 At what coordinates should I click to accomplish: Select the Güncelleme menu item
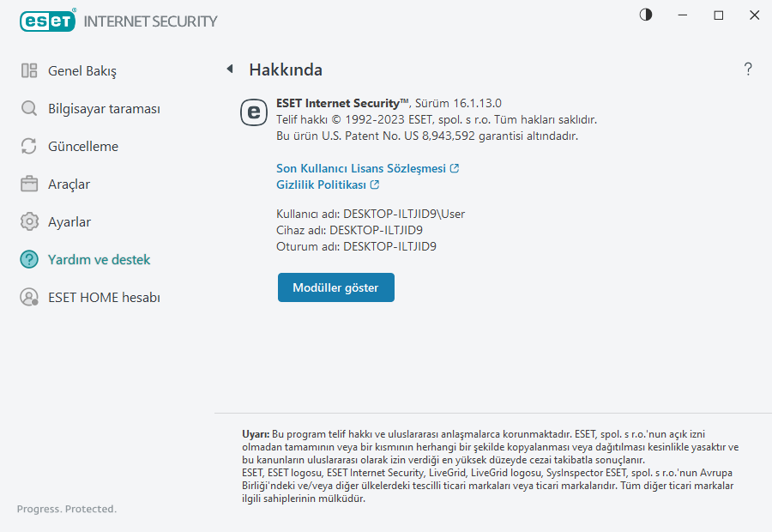(83, 147)
